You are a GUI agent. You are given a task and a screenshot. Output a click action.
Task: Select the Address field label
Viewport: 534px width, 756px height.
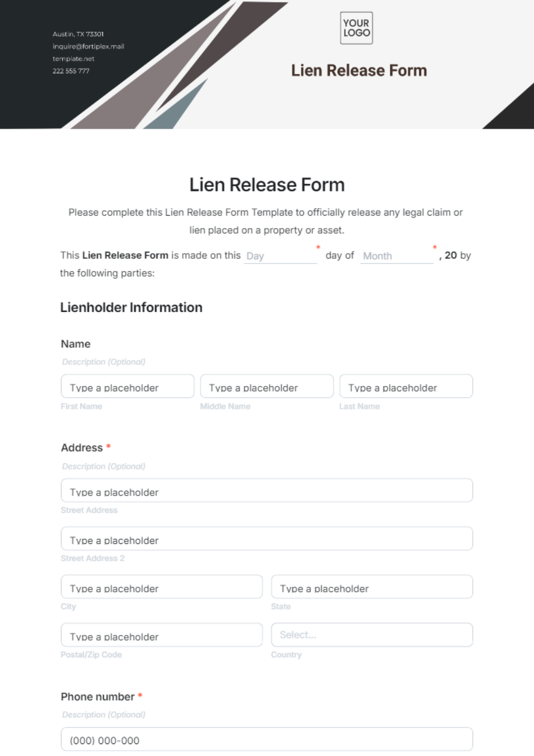coord(82,448)
